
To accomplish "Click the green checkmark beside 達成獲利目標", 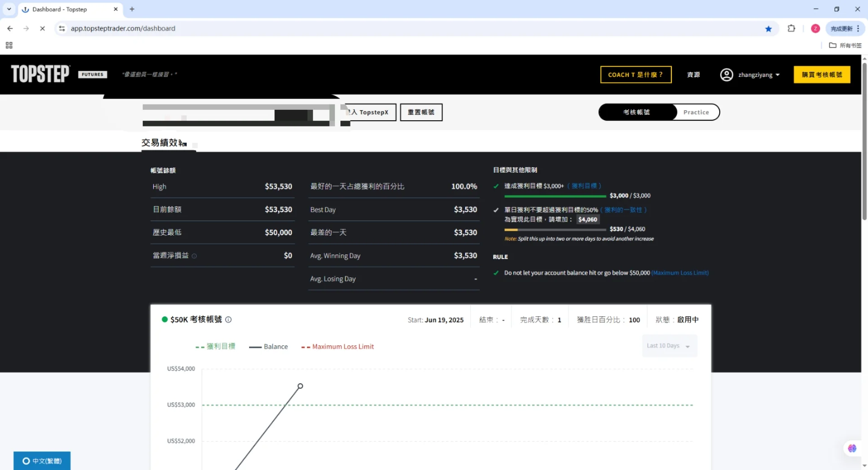I will pyautogui.click(x=496, y=186).
